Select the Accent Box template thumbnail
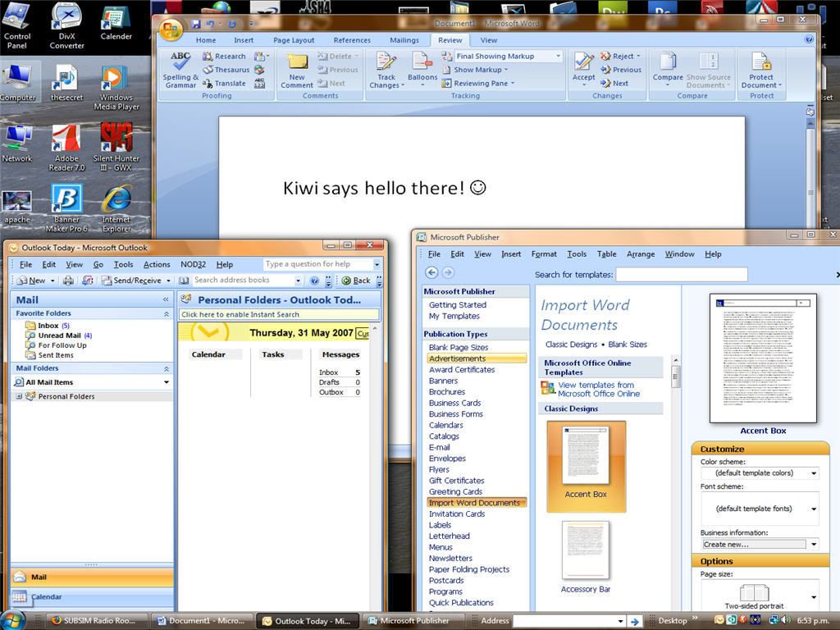Screen dimensions: 840x630 (x=586, y=466)
